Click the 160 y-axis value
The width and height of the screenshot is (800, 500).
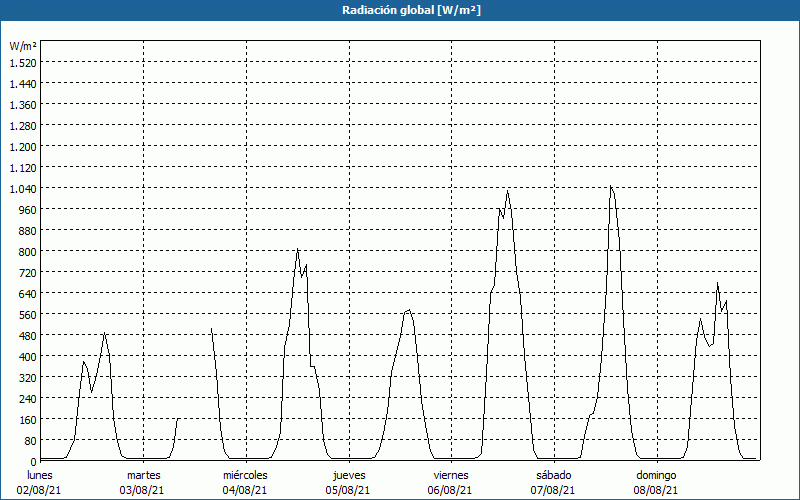tap(28, 419)
